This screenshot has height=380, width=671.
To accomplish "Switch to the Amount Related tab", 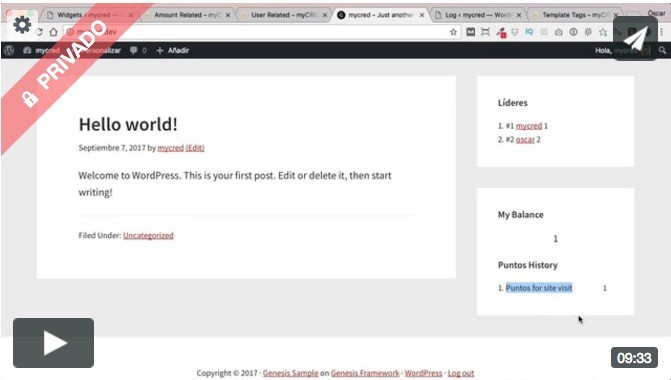I will point(187,15).
